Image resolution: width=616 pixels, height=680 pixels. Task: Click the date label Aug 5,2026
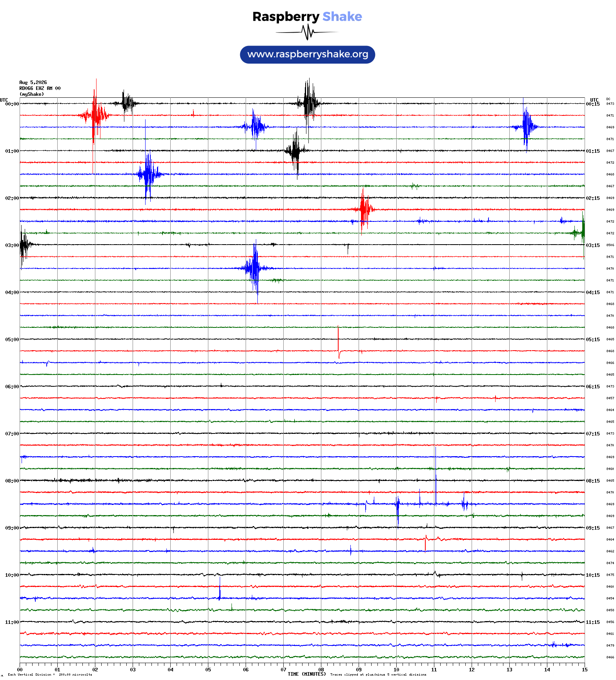click(33, 82)
